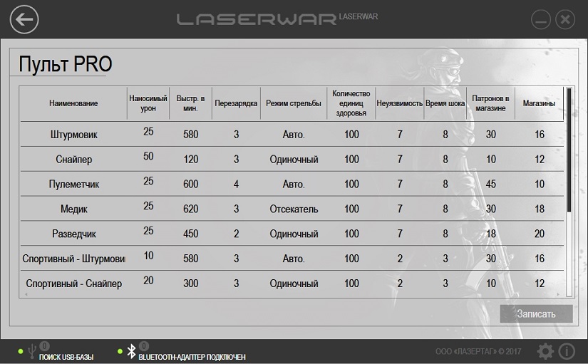Select the Медик preset name

click(x=74, y=209)
